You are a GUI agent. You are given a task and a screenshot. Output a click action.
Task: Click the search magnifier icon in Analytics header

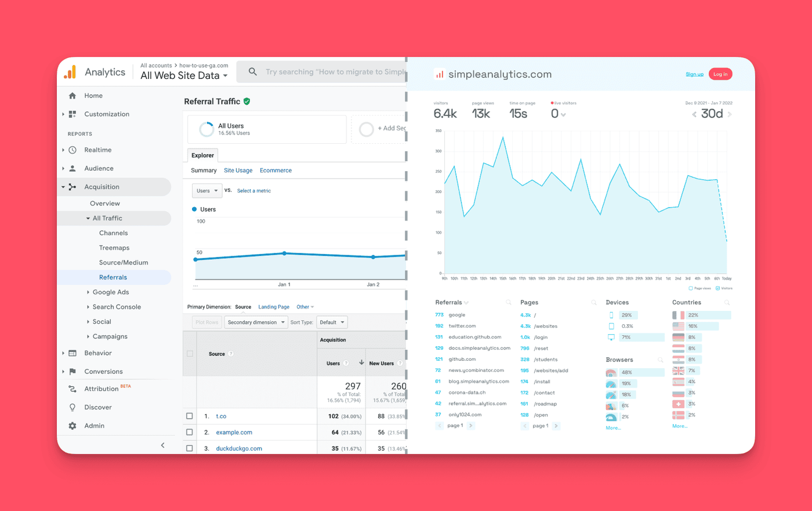pyautogui.click(x=253, y=72)
